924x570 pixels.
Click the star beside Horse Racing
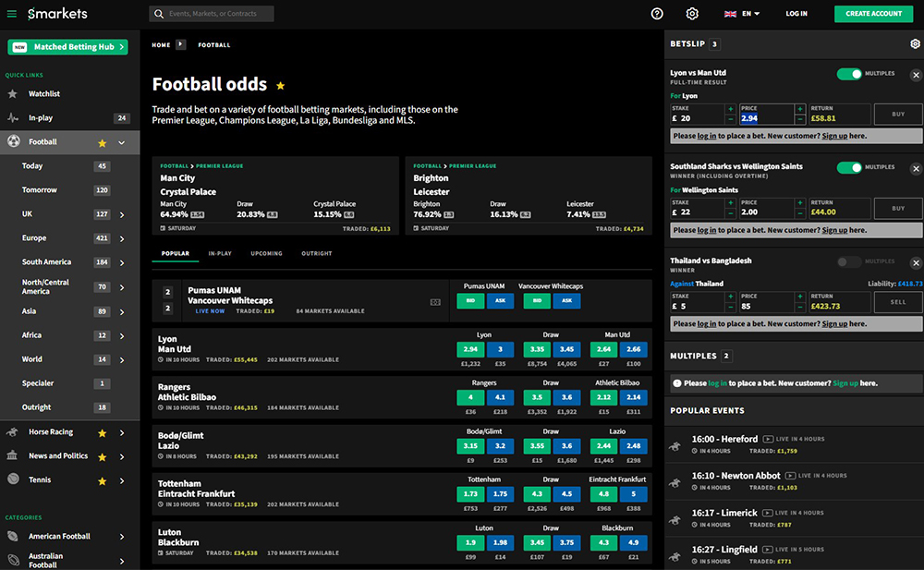(x=102, y=432)
